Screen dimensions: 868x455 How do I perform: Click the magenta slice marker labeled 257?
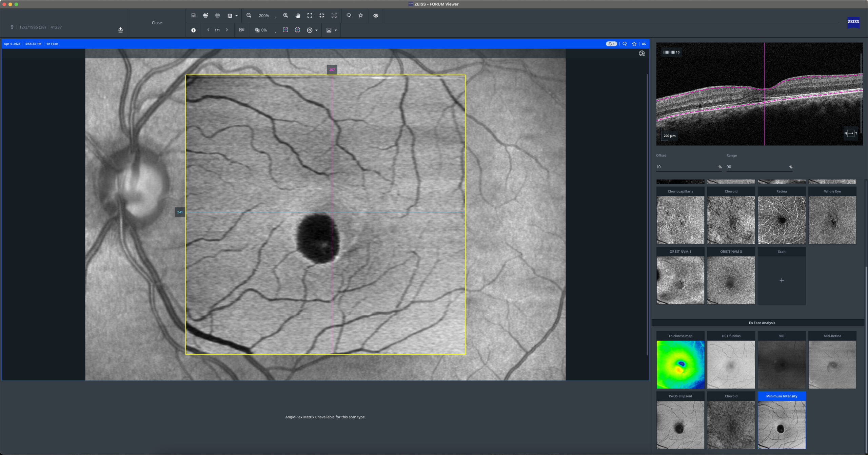coord(332,70)
